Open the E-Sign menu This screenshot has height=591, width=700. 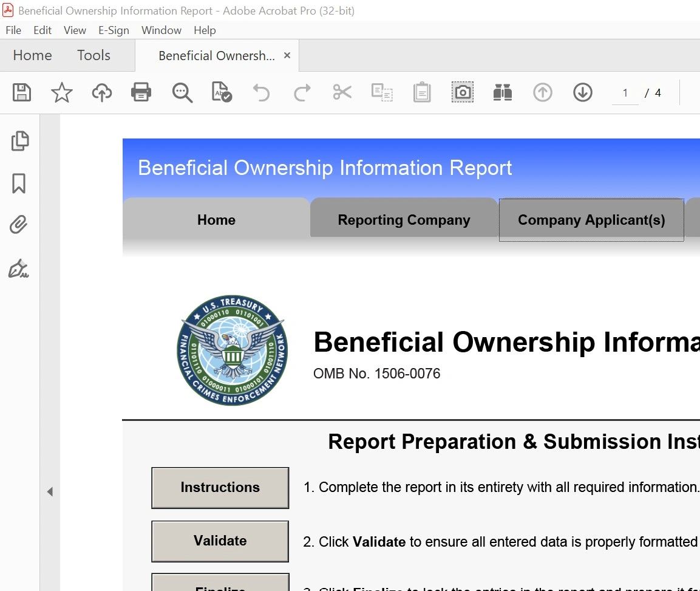[114, 30]
